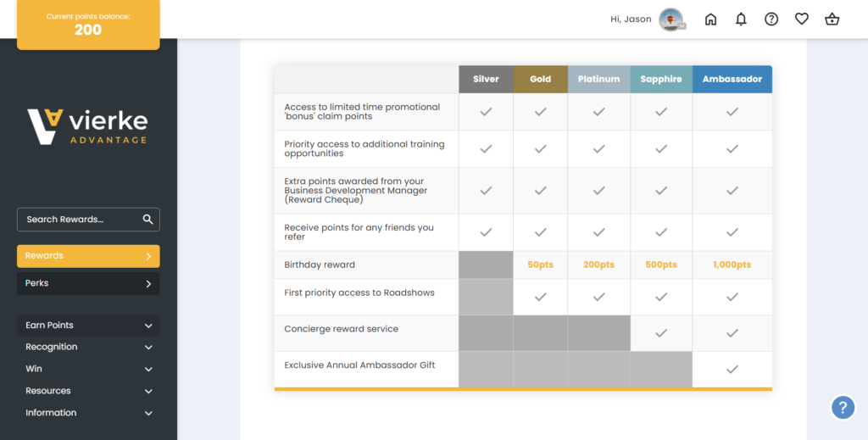
Task: View wishlist heart icon
Action: click(802, 19)
